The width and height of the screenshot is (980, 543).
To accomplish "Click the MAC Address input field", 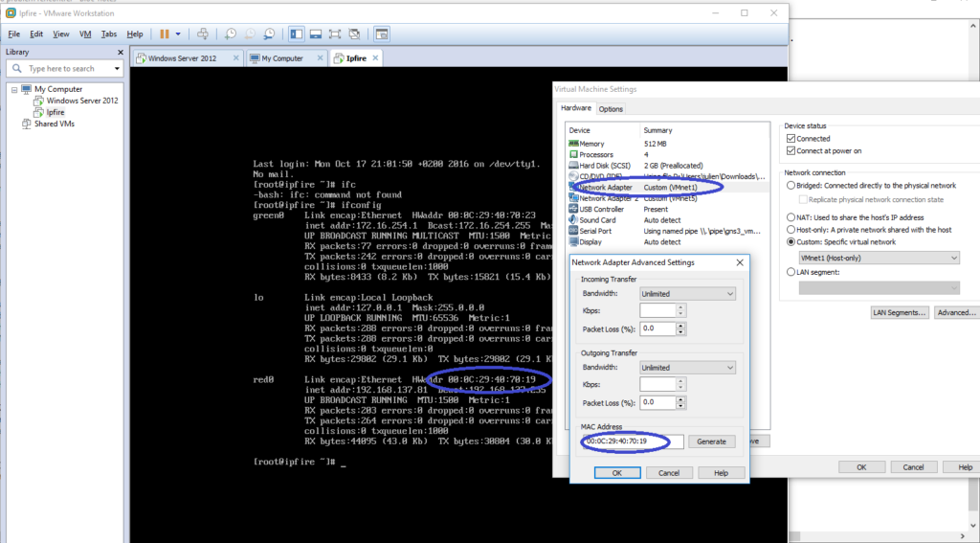I will (x=633, y=441).
